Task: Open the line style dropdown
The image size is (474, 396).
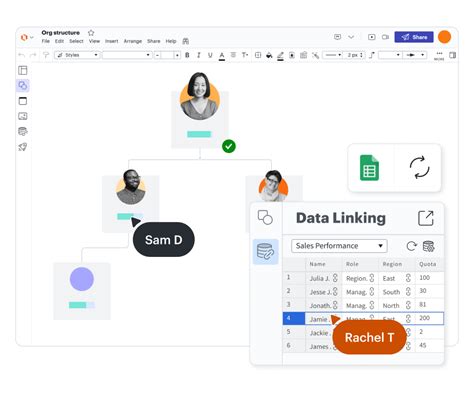Action: [333, 55]
